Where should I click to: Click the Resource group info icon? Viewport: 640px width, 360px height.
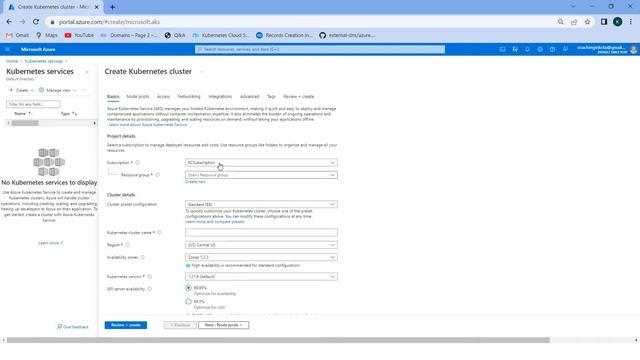coord(158,175)
